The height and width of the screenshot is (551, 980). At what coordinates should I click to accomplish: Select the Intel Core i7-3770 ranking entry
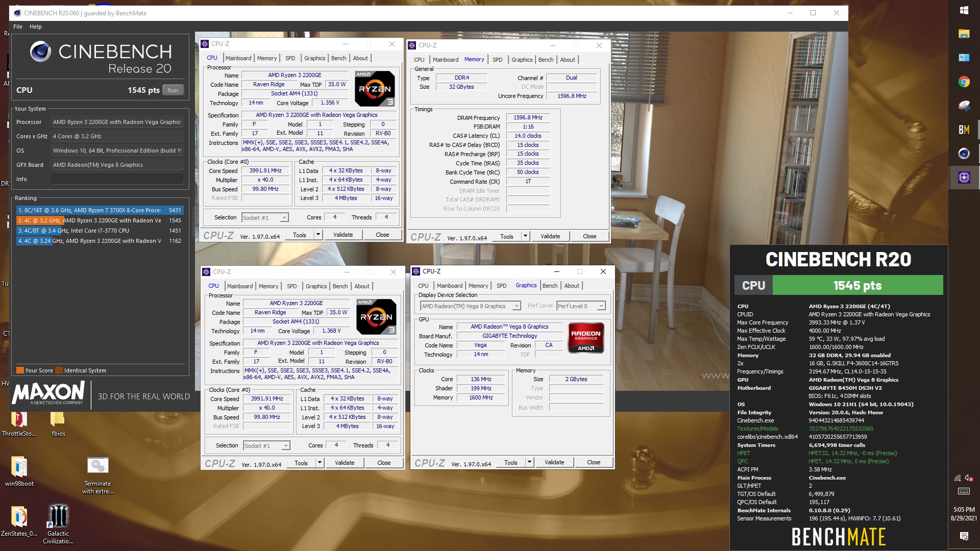(x=100, y=231)
